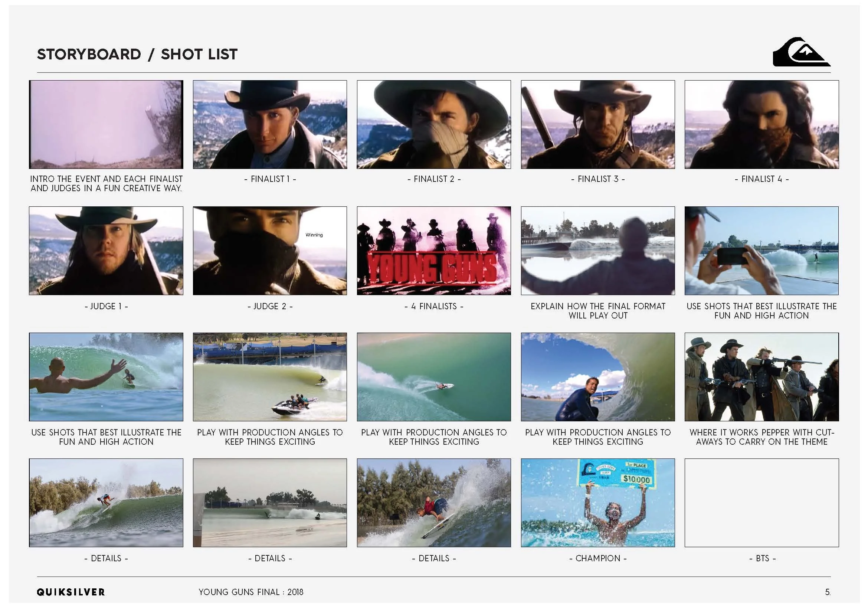Choose the Finalist 3 storyboard frame
The image size is (868, 614).
[x=598, y=124]
